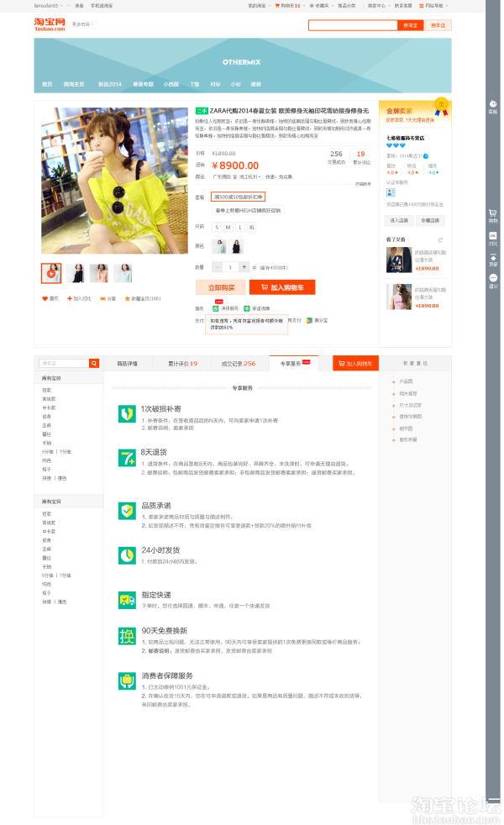Select size S
The height and width of the screenshot is (825, 504).
click(217, 228)
